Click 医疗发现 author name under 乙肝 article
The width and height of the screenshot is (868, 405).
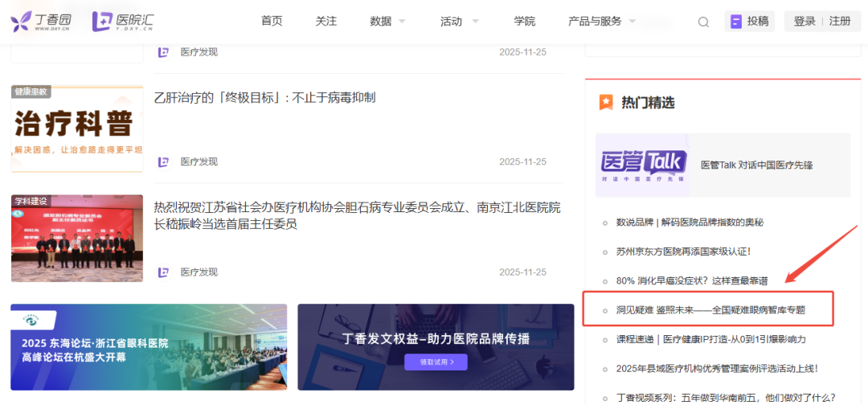click(199, 162)
